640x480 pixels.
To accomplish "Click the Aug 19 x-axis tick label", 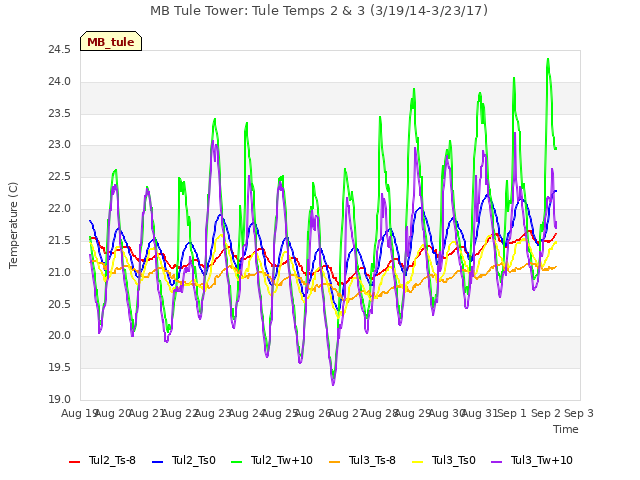I will 80,413.
